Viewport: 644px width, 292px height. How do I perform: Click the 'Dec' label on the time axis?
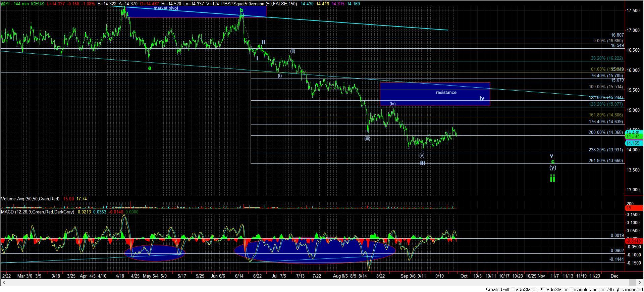[x=614, y=276]
